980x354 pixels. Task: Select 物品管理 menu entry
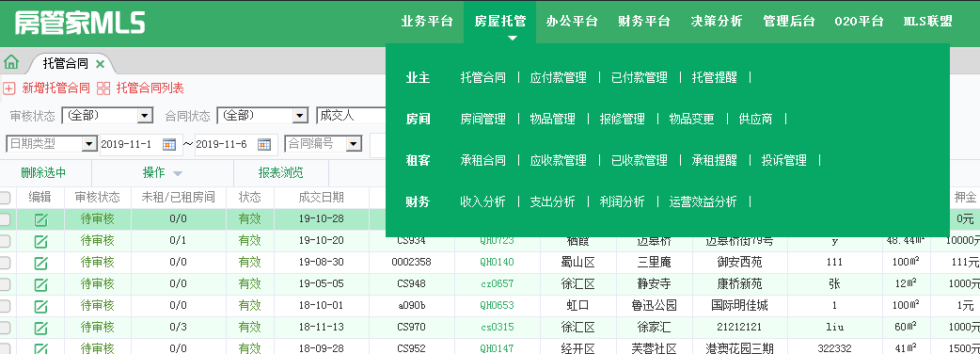pyautogui.click(x=552, y=119)
